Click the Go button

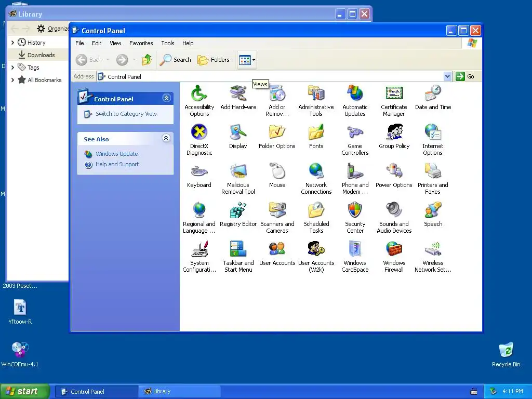(x=465, y=76)
